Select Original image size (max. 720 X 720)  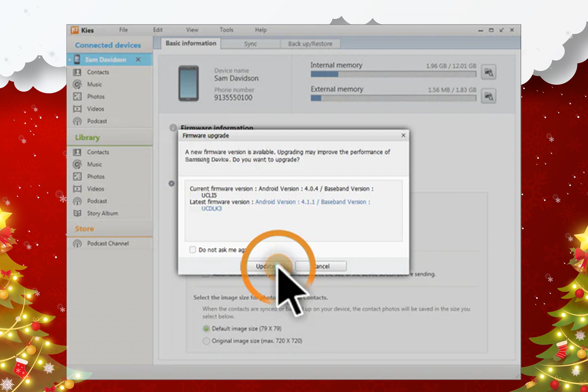(x=206, y=341)
